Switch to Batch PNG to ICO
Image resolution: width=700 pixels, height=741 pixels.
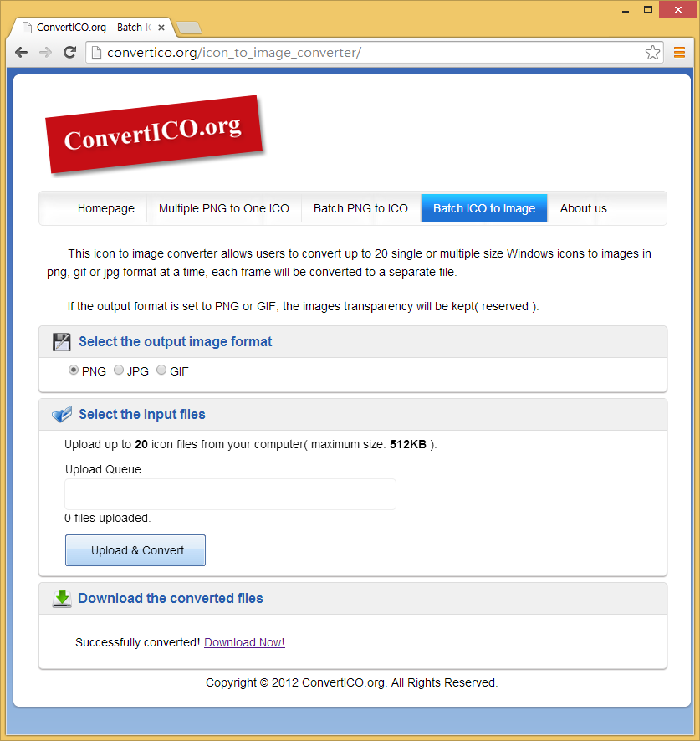(360, 208)
